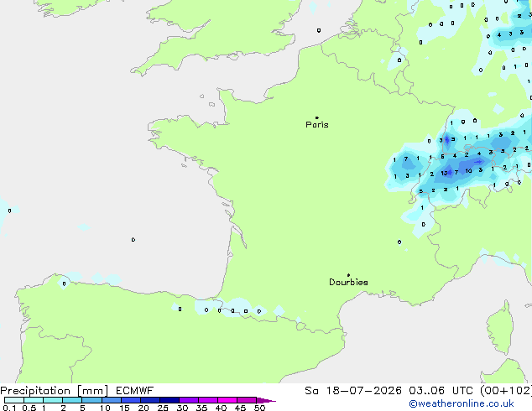Click the above-50 legend arrow tip
This screenshot has height=411, width=532.
click(x=268, y=400)
